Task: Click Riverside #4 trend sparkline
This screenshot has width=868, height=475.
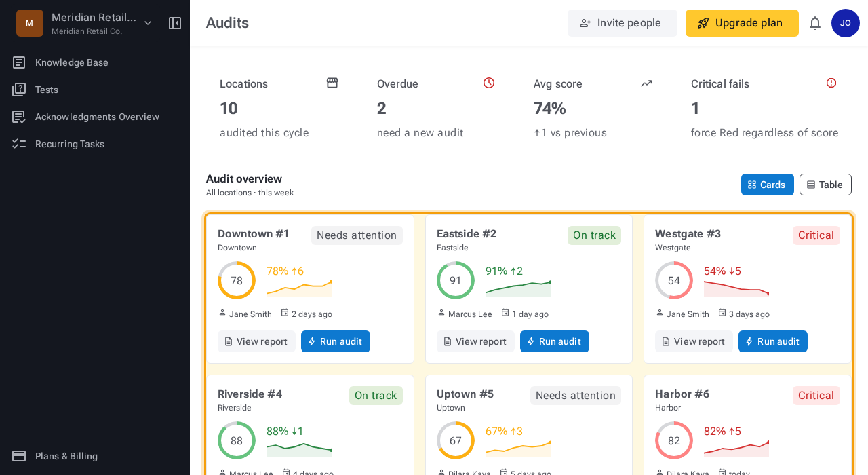Action: coord(299,448)
